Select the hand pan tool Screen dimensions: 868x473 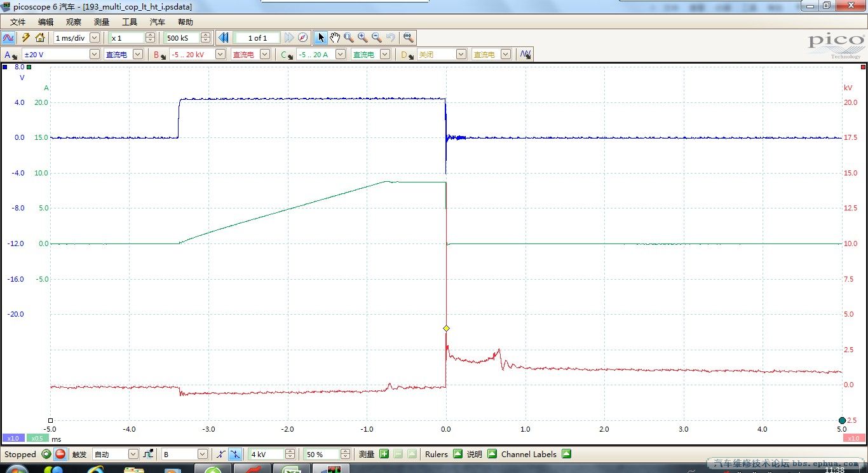tap(335, 38)
